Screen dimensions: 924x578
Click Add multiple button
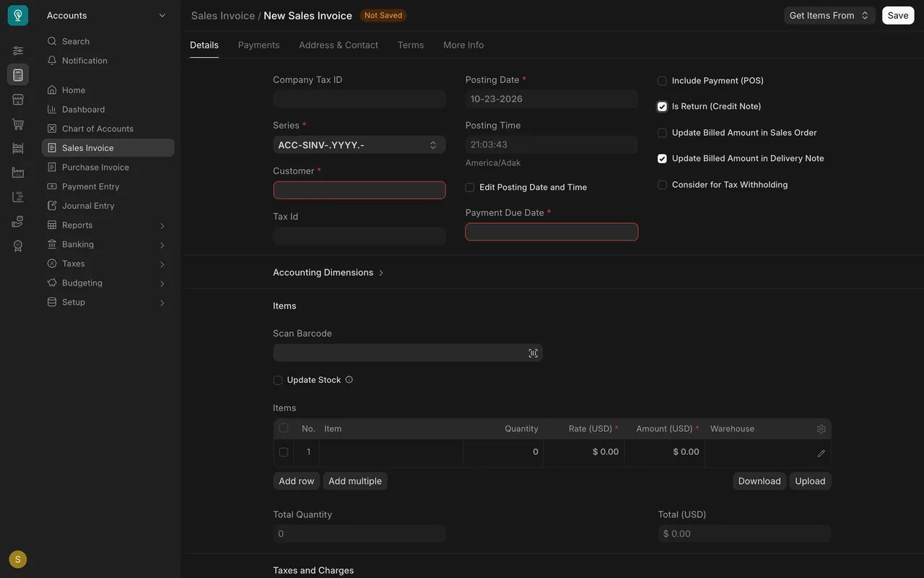click(x=355, y=481)
